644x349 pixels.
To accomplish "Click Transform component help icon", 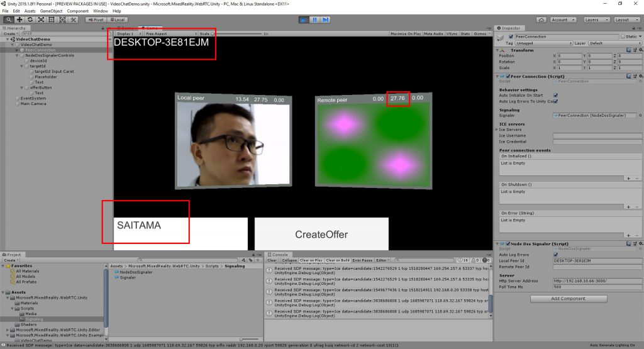I will pyautogui.click(x=628, y=50).
